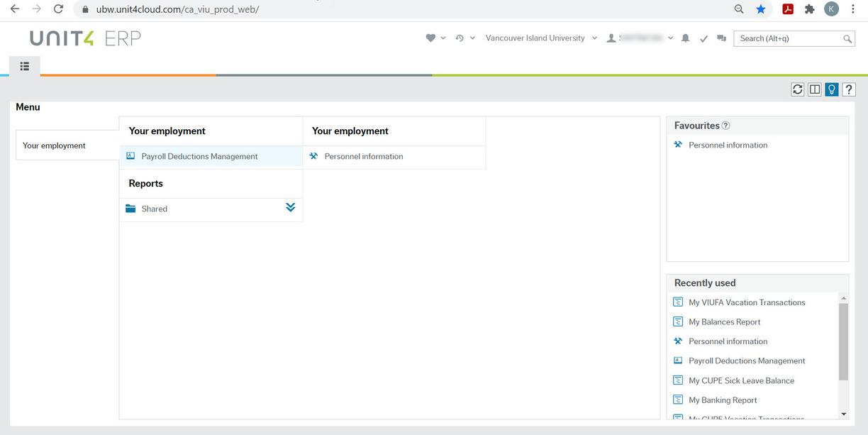Open the recent history clock icon
868x435 pixels.
[461, 38]
